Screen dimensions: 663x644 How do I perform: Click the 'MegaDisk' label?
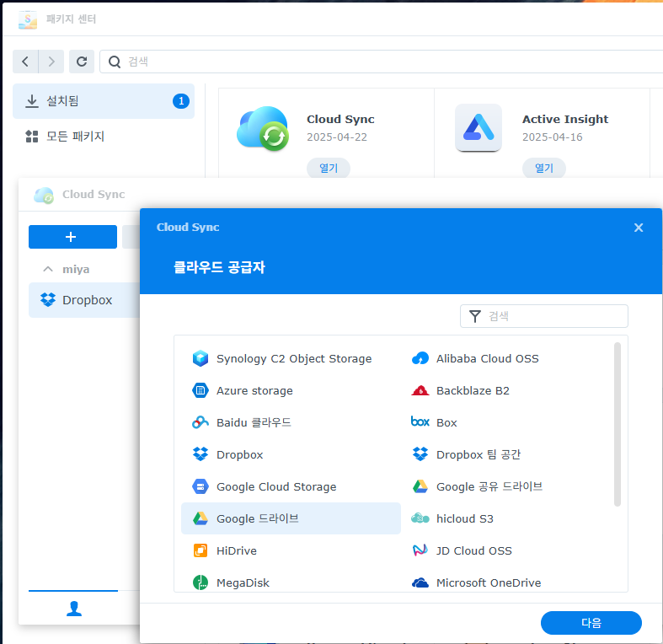click(x=243, y=583)
